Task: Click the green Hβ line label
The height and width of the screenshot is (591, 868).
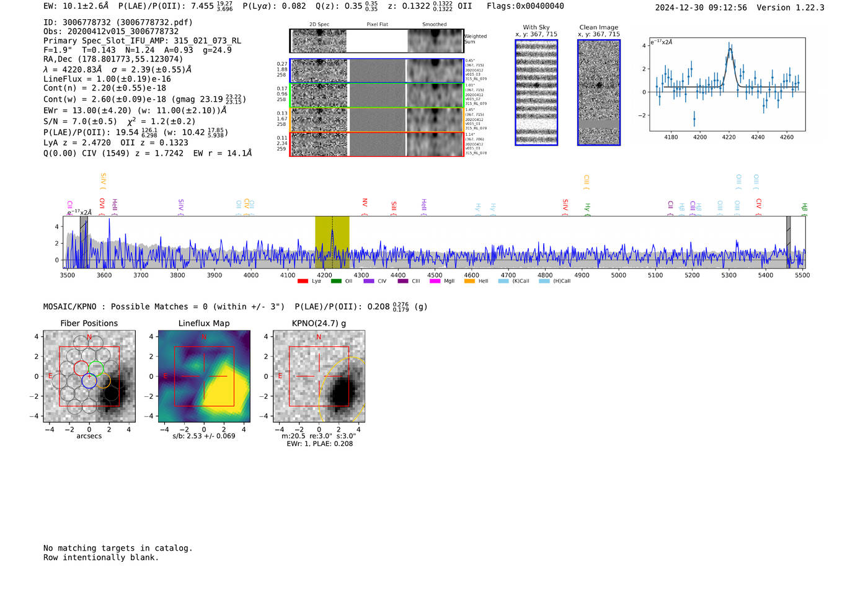Action: tap(804, 209)
